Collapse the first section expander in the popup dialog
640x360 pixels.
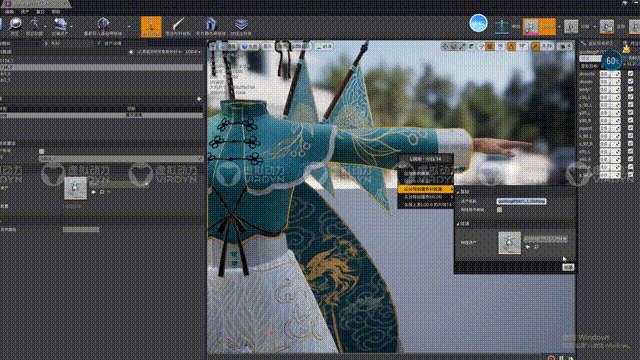pyautogui.click(x=458, y=191)
